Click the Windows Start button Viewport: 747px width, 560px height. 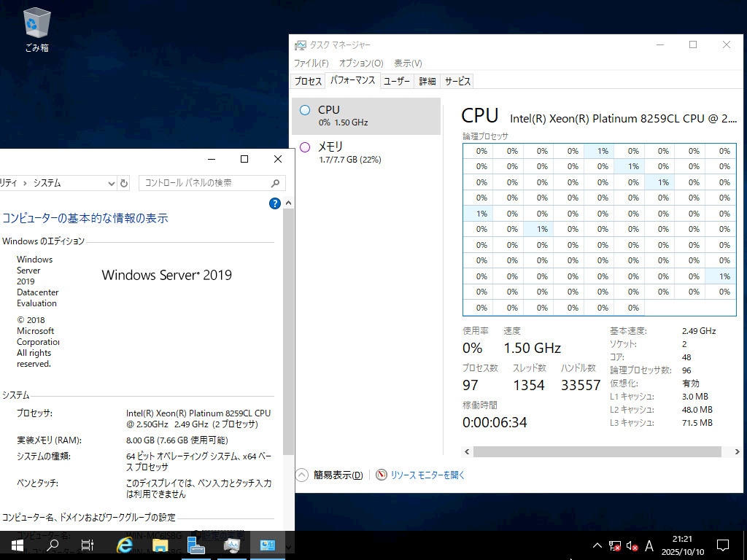click(18, 545)
